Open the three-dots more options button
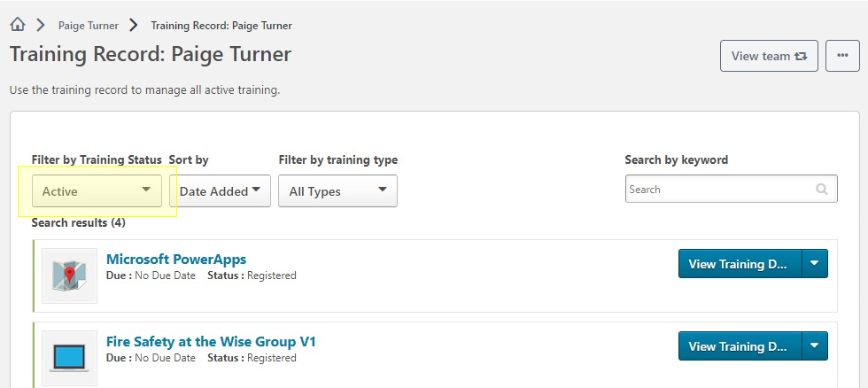Image resolution: width=868 pixels, height=388 pixels. pyautogui.click(x=842, y=56)
